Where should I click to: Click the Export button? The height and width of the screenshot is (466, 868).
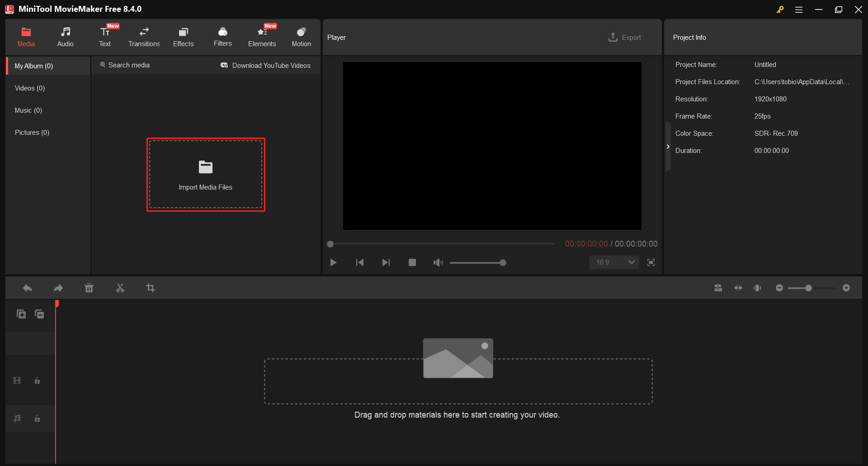pyautogui.click(x=625, y=37)
